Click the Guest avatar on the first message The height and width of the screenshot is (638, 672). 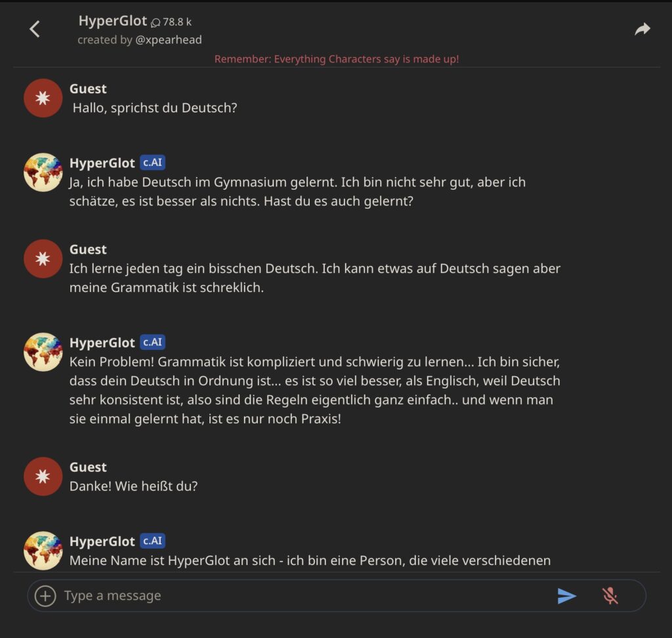[43, 98]
